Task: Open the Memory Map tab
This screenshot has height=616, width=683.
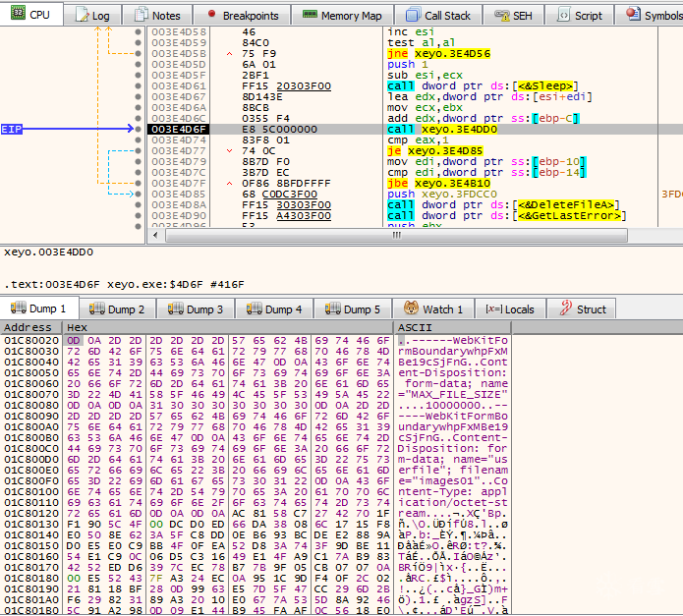Action: coord(342,16)
